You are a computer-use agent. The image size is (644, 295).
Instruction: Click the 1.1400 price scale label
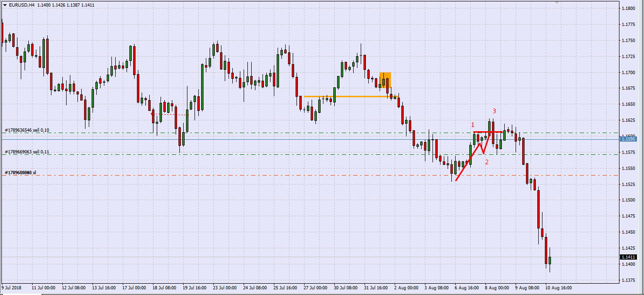(x=628, y=264)
